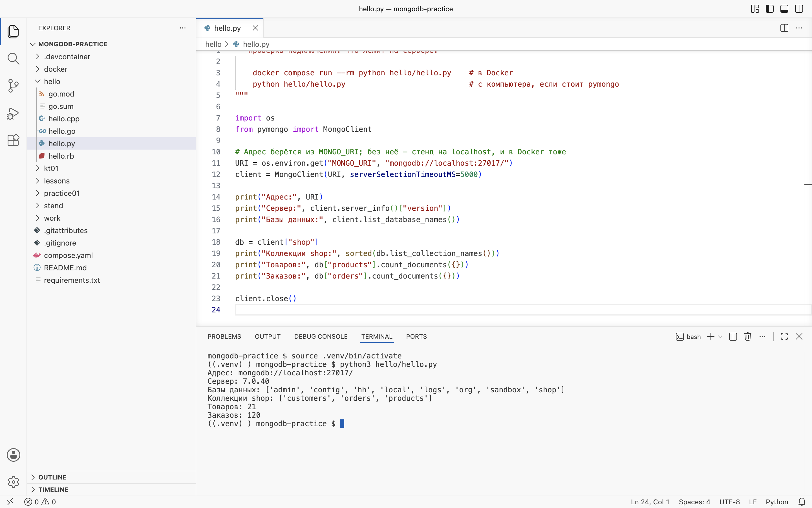Collapse the hello folder
812x508 pixels.
pyautogui.click(x=111, y=81)
